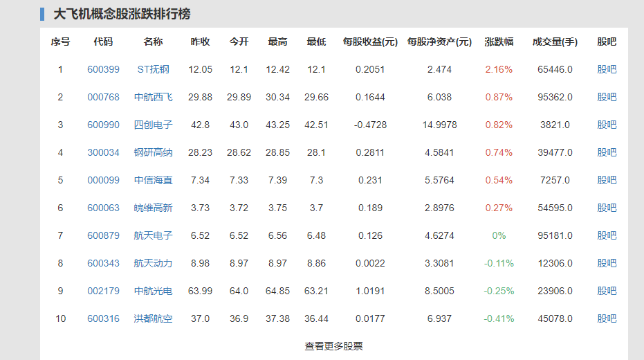The image size is (644, 360).
Task: Click the 0.82% change value
Action: [x=499, y=125]
